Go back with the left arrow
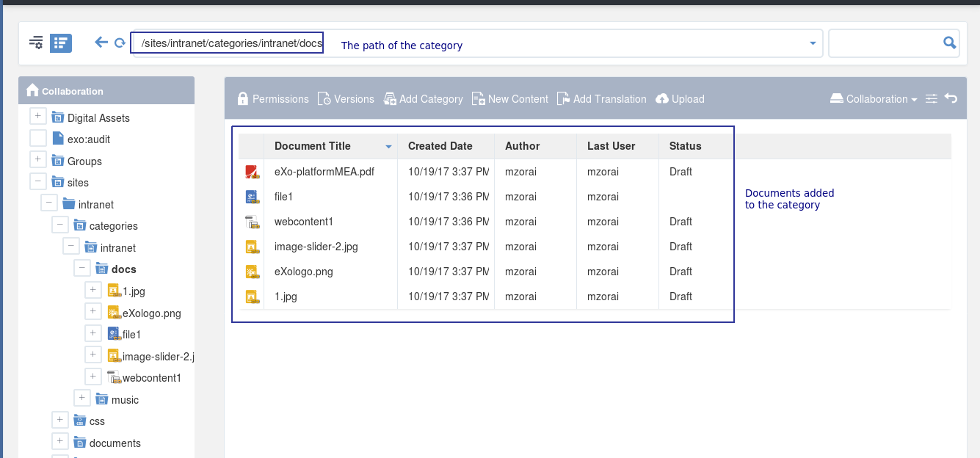This screenshot has width=980, height=458. 101,43
